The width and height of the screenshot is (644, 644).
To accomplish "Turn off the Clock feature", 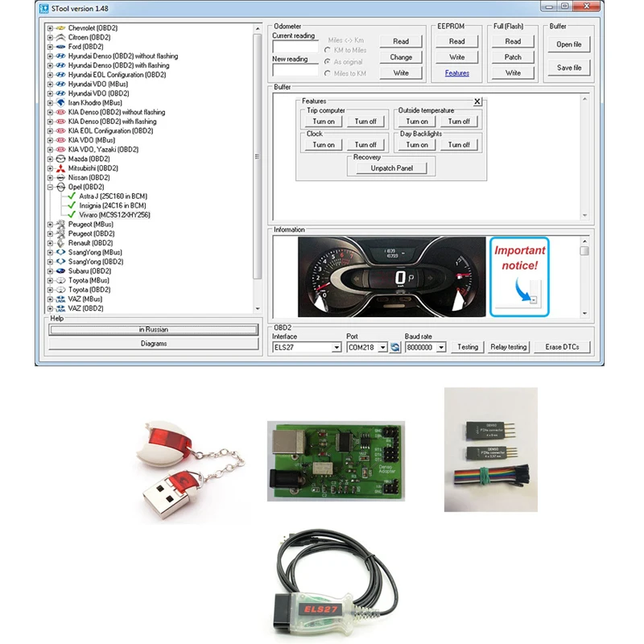I will [x=365, y=145].
